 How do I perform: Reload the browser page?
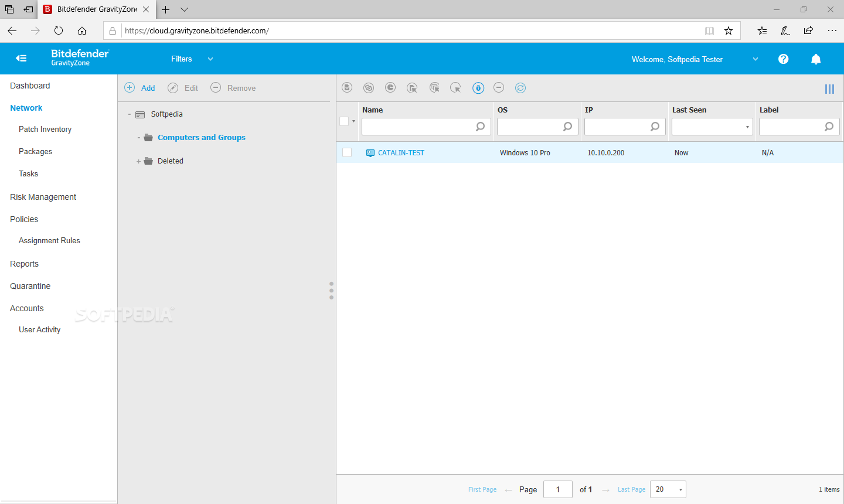[59, 30]
